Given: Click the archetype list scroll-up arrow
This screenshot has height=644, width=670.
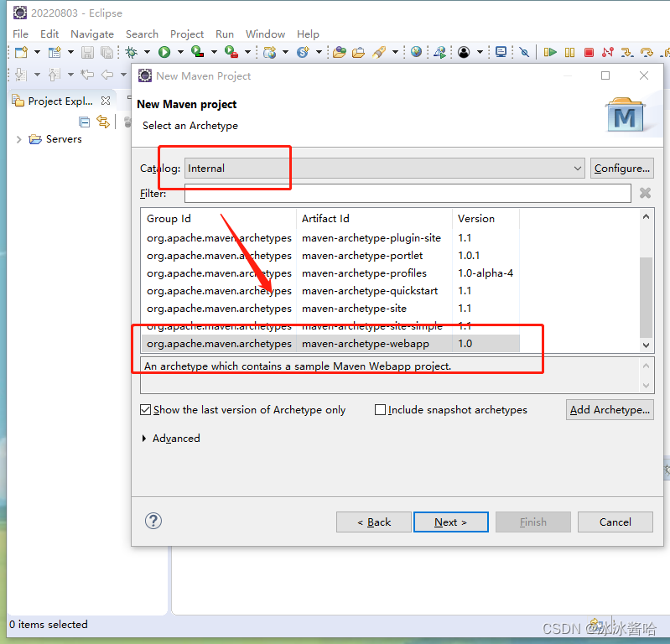Looking at the screenshot, I should click(x=646, y=216).
